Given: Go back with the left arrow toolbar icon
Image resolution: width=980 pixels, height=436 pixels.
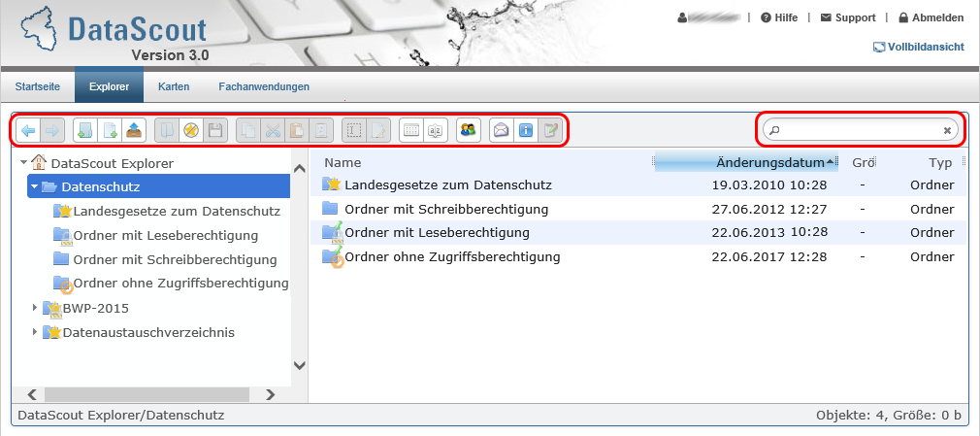Looking at the screenshot, I should pos(28,130).
